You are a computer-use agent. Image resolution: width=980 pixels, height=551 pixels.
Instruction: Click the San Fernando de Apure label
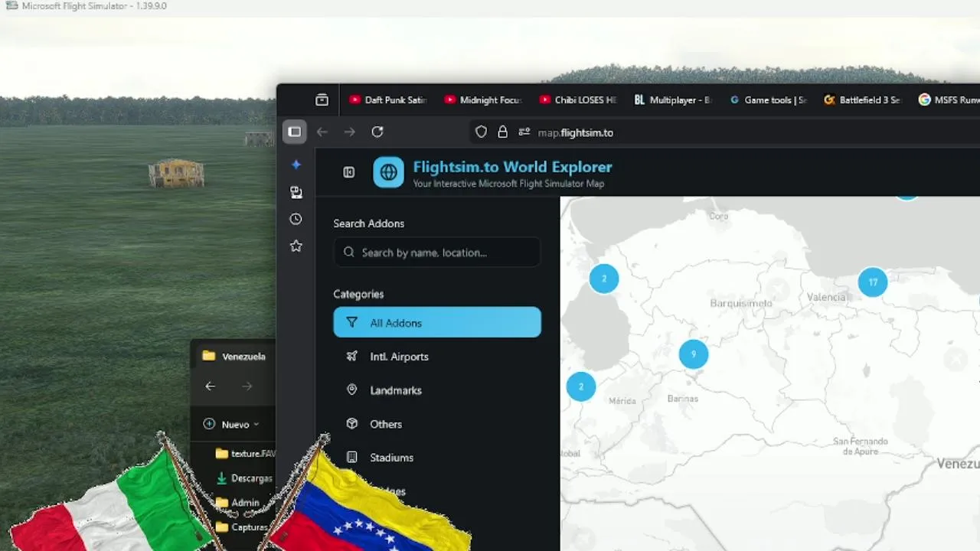(860, 446)
